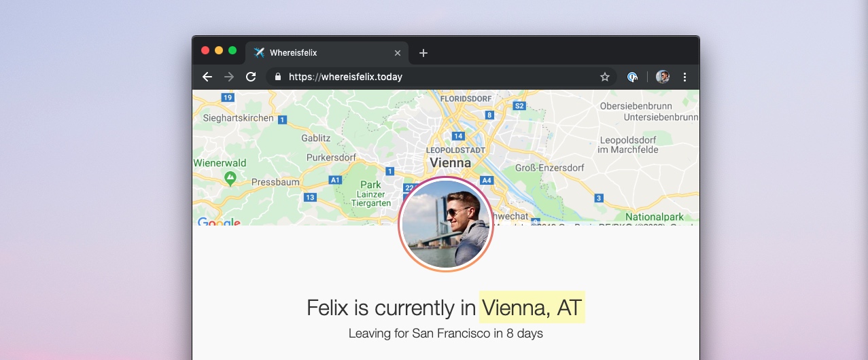The image size is (868, 360).
Task: Click the forward navigation arrow
Action: pyautogui.click(x=229, y=77)
